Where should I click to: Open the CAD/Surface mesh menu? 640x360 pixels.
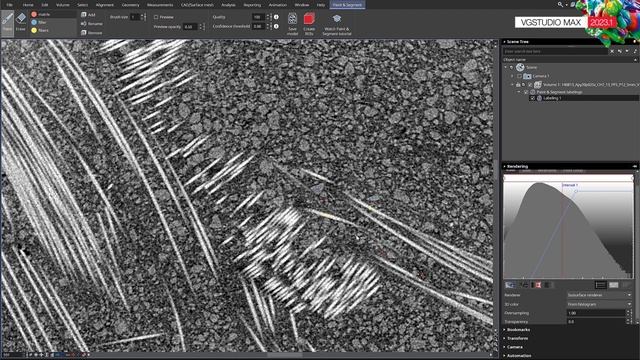coord(198,5)
